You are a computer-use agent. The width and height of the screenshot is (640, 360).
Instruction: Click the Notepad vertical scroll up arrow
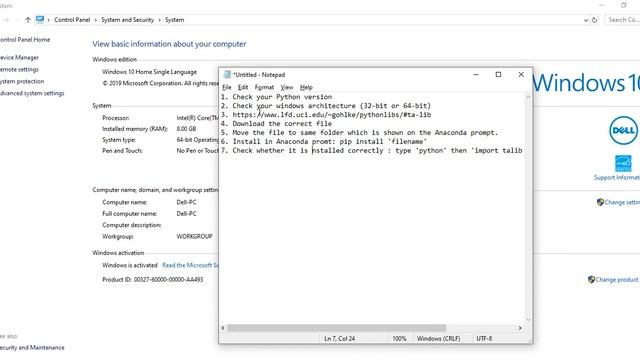point(528,97)
